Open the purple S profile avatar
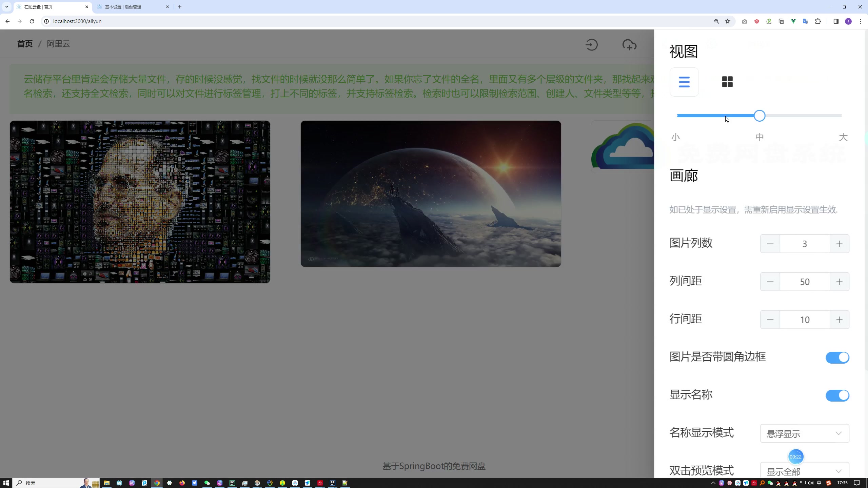 point(848,21)
